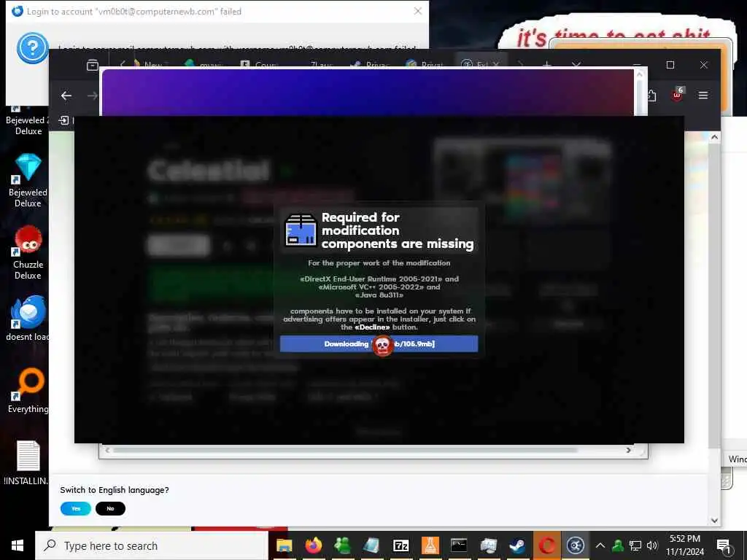The image size is (747, 560).
Task: Click the missing-components box icon in the dialog
Action: [301, 230]
